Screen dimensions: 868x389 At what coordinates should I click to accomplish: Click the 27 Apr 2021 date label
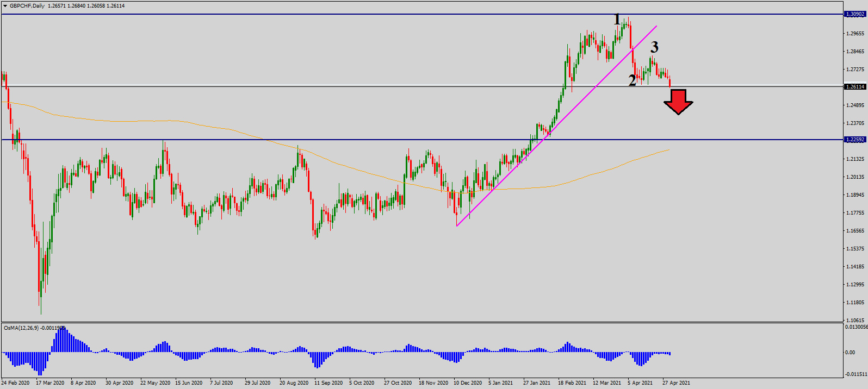click(x=676, y=383)
